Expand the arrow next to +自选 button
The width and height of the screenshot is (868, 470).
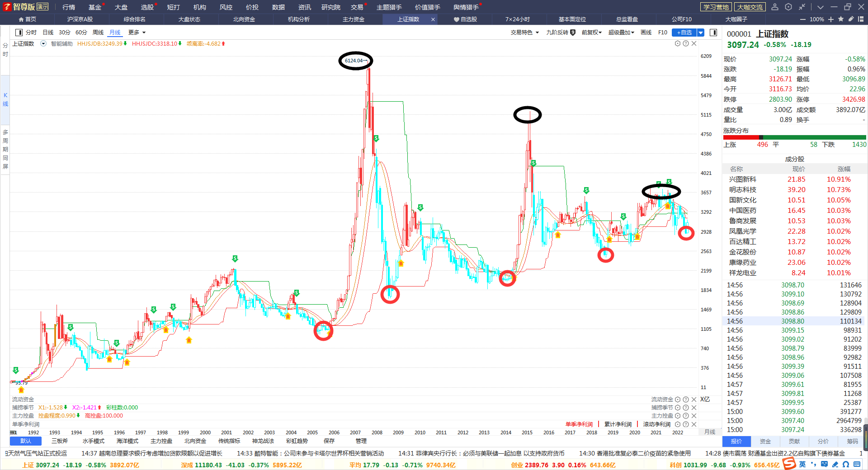click(701, 33)
